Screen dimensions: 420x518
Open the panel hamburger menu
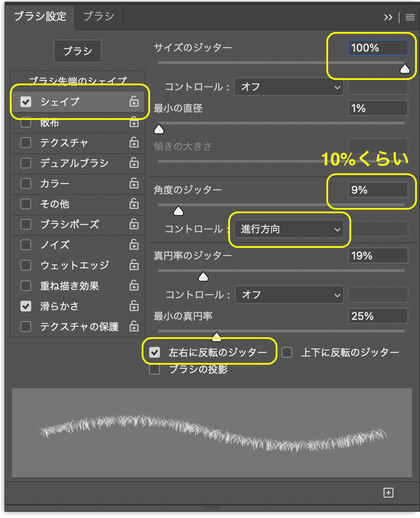point(410,17)
